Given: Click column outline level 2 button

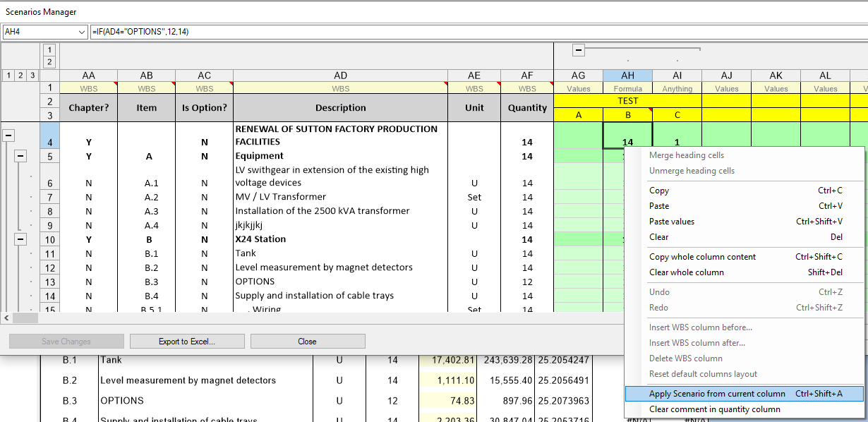Looking at the screenshot, I should point(49,62).
